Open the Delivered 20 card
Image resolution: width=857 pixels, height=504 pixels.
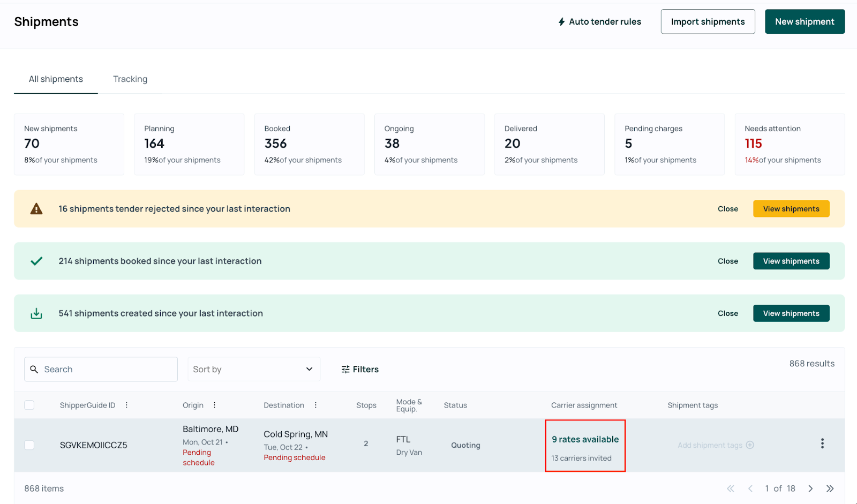coord(550,144)
